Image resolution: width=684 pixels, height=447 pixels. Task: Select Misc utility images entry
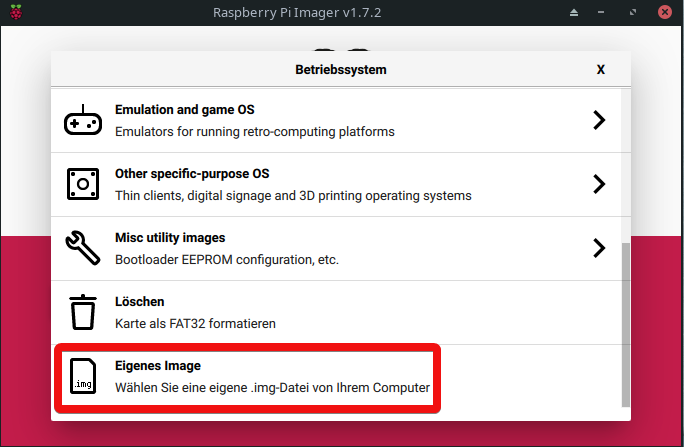336,249
